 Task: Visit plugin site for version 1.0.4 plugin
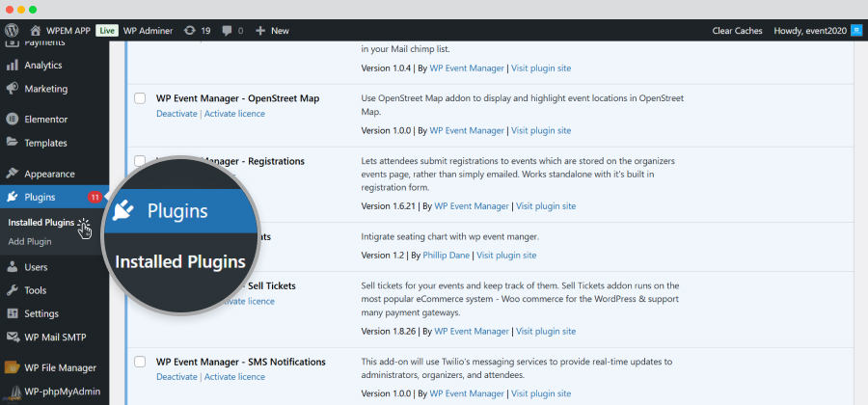coord(541,68)
